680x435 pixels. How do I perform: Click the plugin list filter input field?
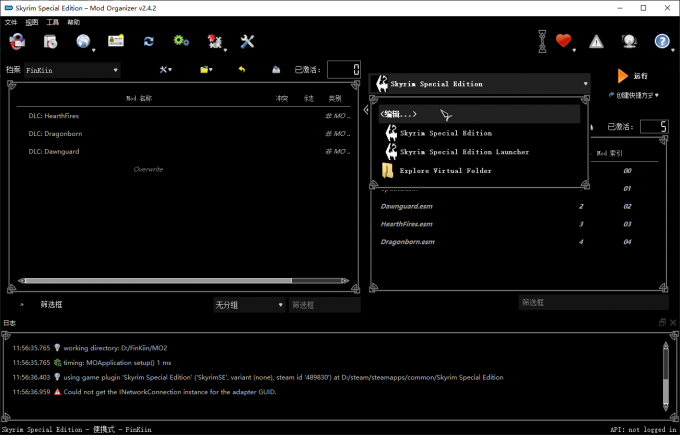click(x=593, y=302)
